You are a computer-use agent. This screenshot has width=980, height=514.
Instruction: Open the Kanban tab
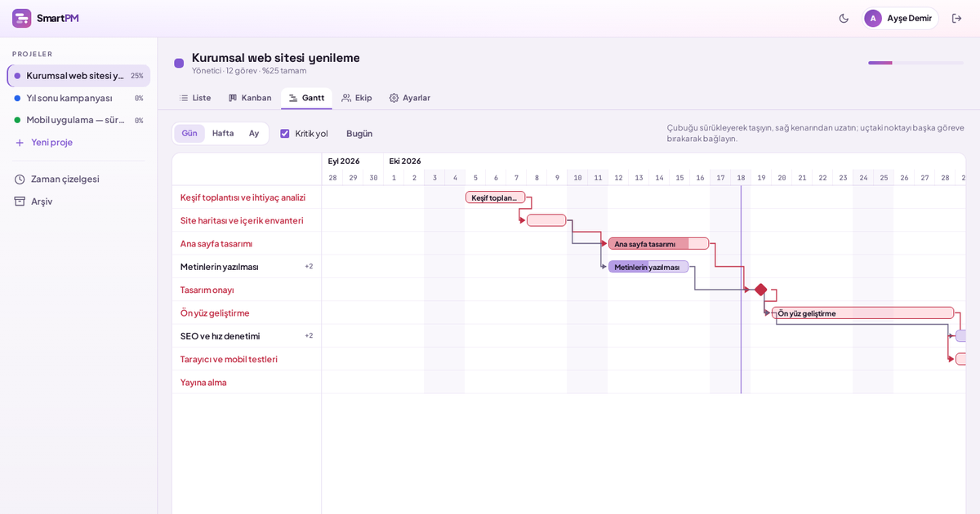(x=250, y=98)
